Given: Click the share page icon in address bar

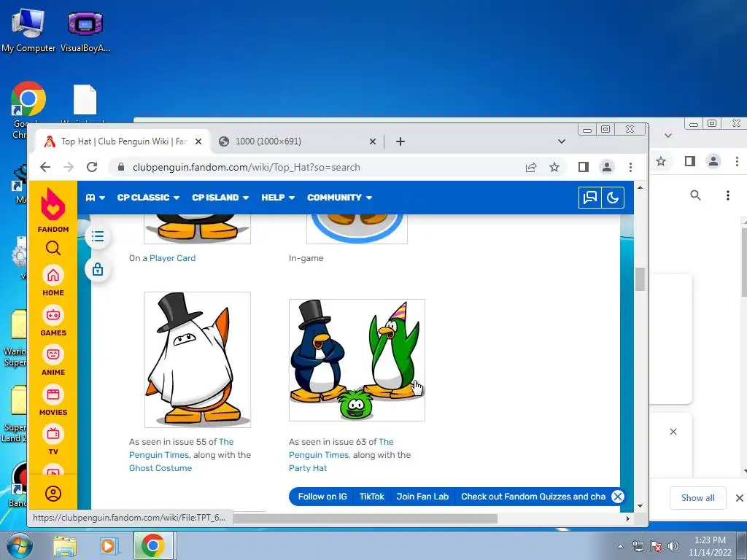Looking at the screenshot, I should [x=531, y=167].
